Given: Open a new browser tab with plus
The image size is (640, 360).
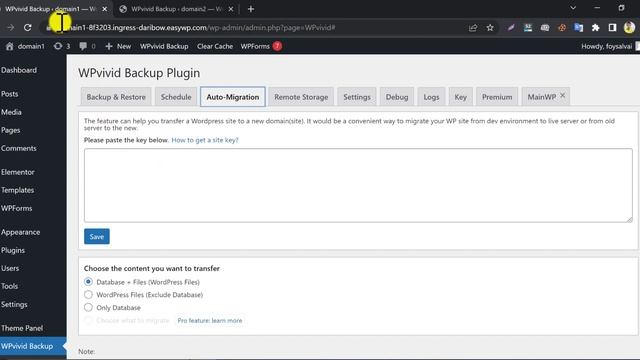Looking at the screenshot, I should coord(251,9).
